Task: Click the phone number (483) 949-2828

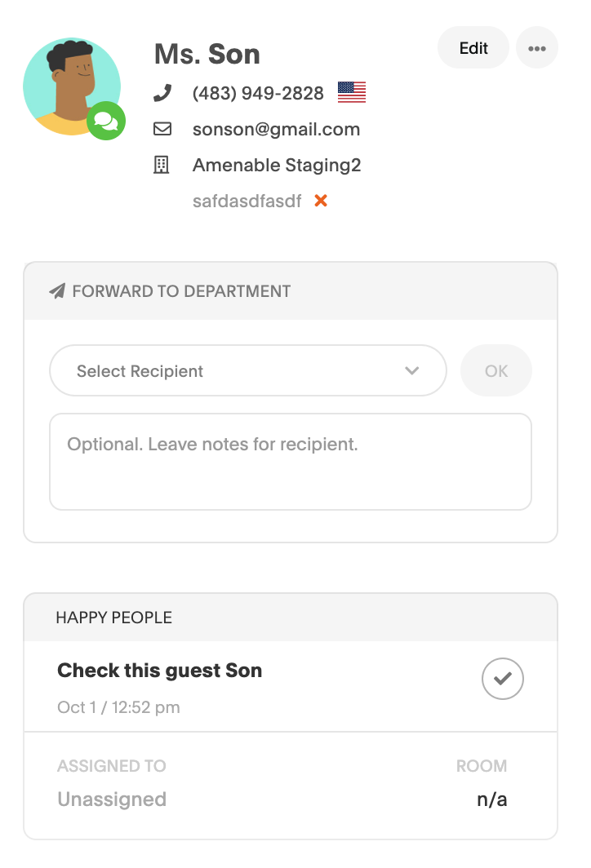Action: [x=258, y=93]
